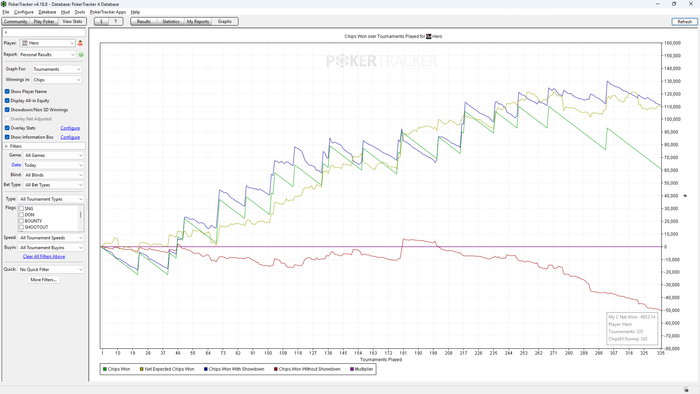The width and height of the screenshot is (700, 394).
Task: Open the Database menu
Action: click(47, 12)
